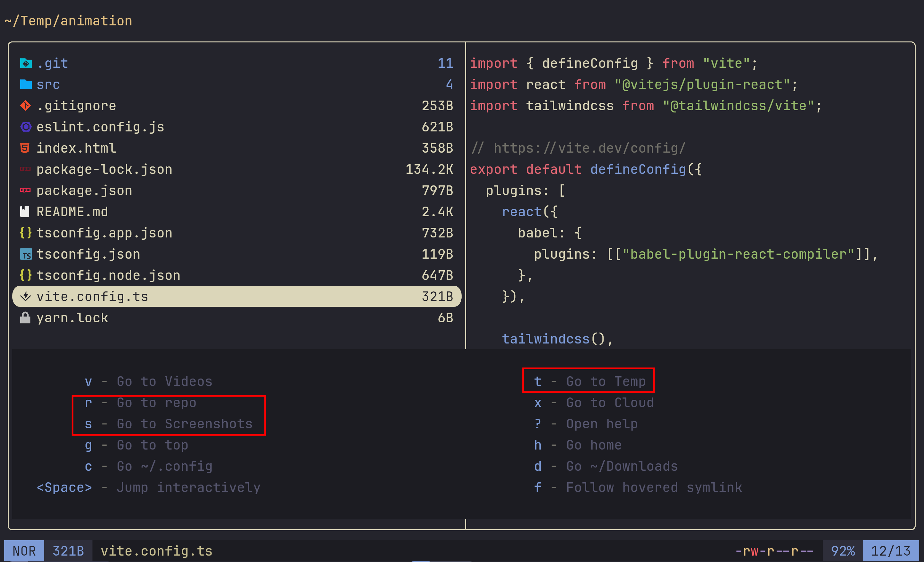Click the vite.dev/config URL comment
This screenshot has height=562, width=924.
coord(578,148)
